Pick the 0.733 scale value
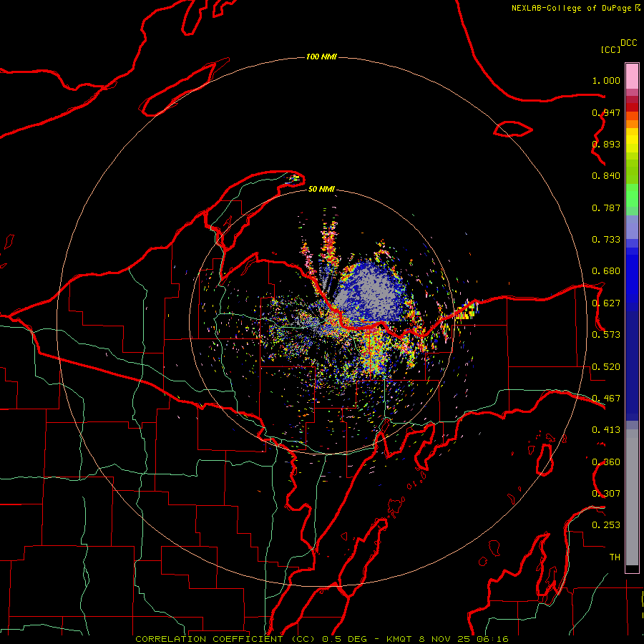Screen dimensions: 644x644 (606, 240)
